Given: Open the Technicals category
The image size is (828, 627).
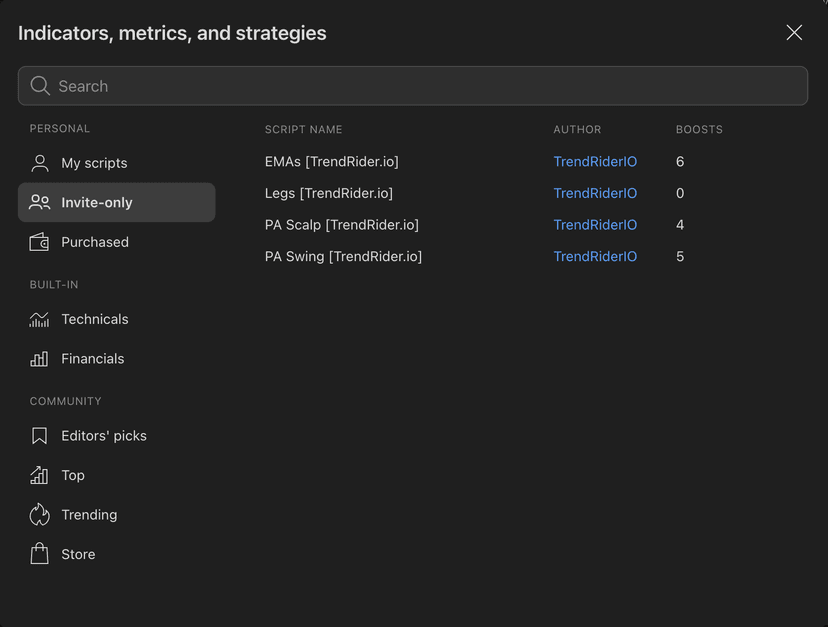Looking at the screenshot, I should coord(95,319).
